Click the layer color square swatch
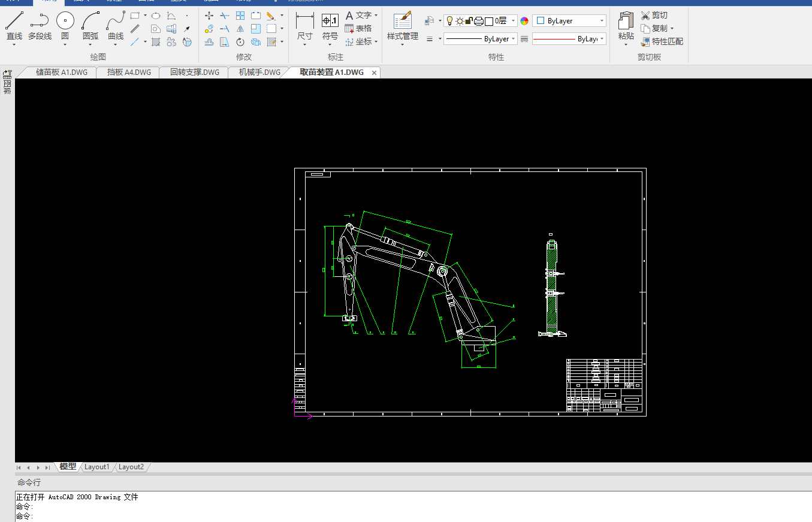812x522 pixels. 489,21
